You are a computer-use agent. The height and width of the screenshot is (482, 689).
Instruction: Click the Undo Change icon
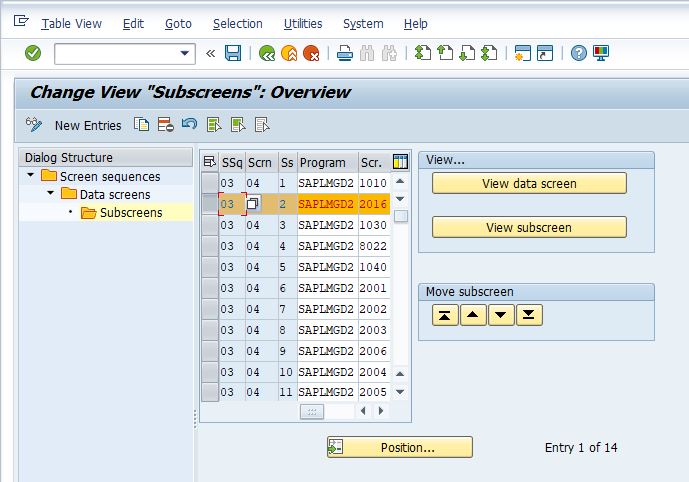click(189, 124)
